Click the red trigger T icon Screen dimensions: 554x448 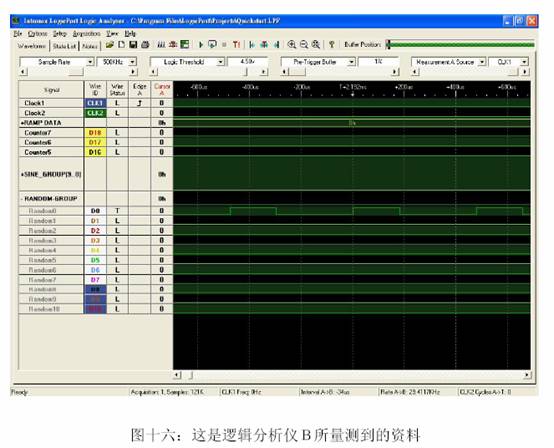point(236,45)
